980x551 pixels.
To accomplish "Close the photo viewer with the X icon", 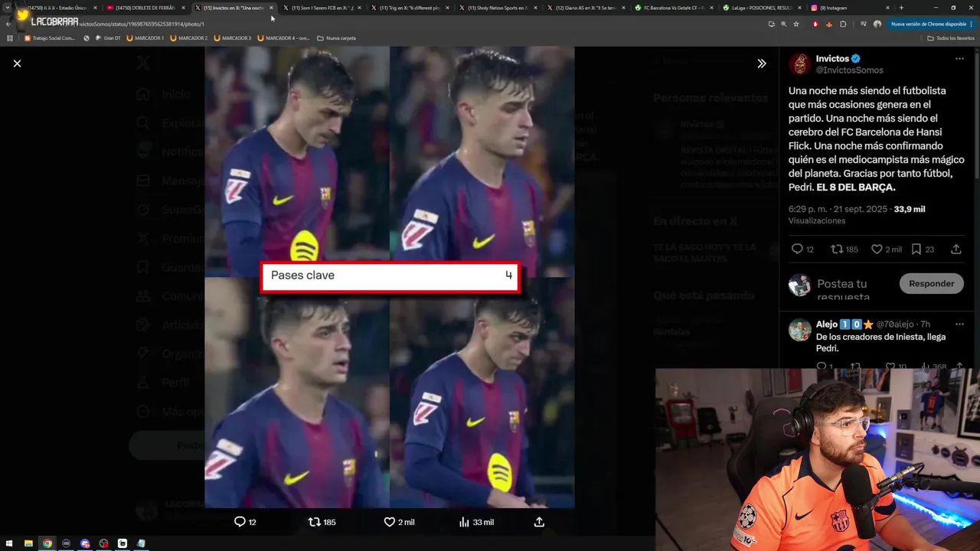I will [17, 64].
